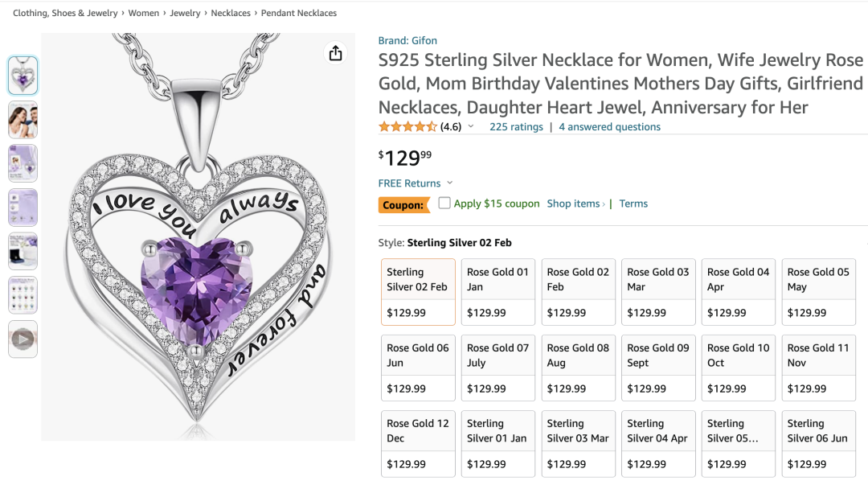Image resolution: width=868 pixels, height=481 pixels.
Task: View the 4 answered questions
Action: [x=609, y=127]
